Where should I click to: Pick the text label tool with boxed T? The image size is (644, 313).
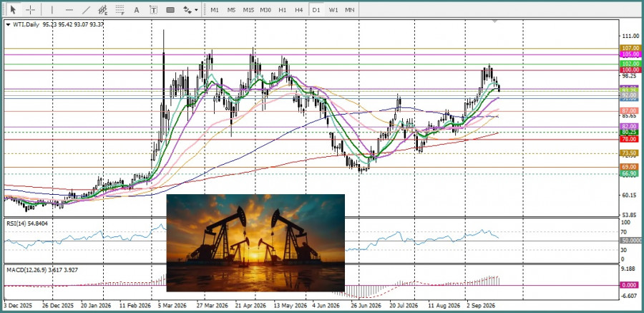[153, 9]
